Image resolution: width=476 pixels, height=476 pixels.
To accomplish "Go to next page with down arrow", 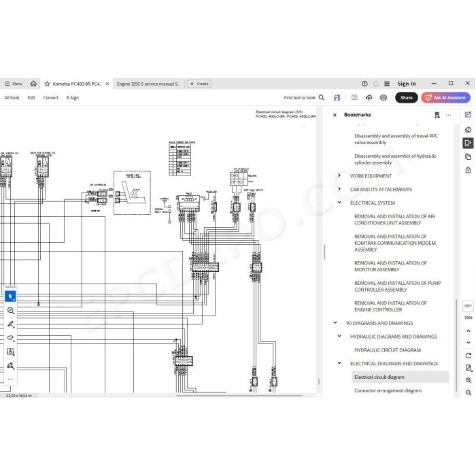I will [468, 343].
